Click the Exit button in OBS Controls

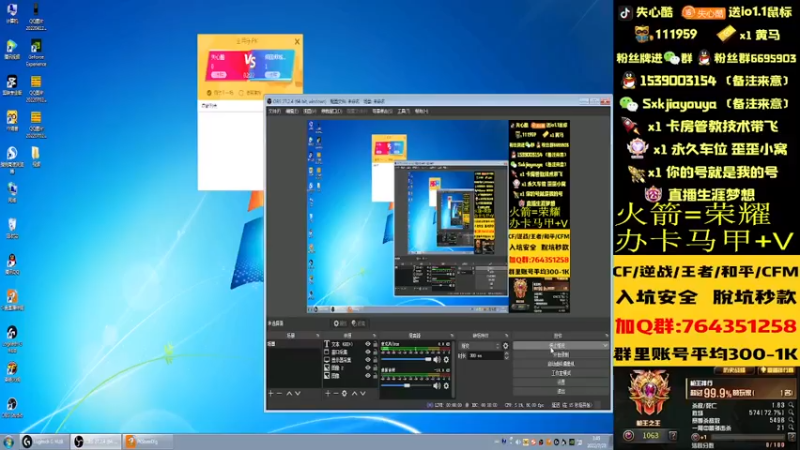[x=561, y=391]
